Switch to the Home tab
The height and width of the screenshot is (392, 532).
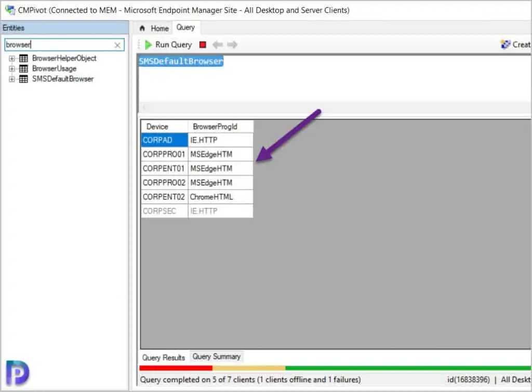(154, 28)
